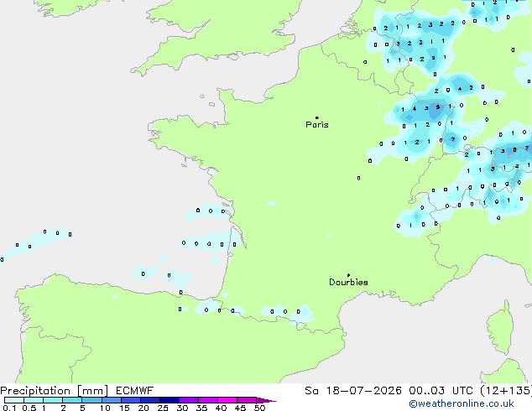Select the 30–35 mm purple legend color
Image resolution: width=532 pixels, height=411 pixels.
(189, 400)
